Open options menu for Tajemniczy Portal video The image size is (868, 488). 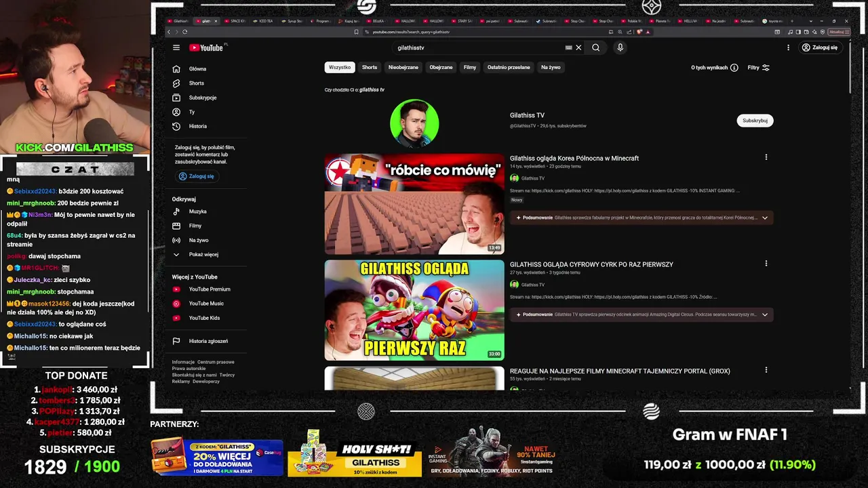[x=766, y=370]
